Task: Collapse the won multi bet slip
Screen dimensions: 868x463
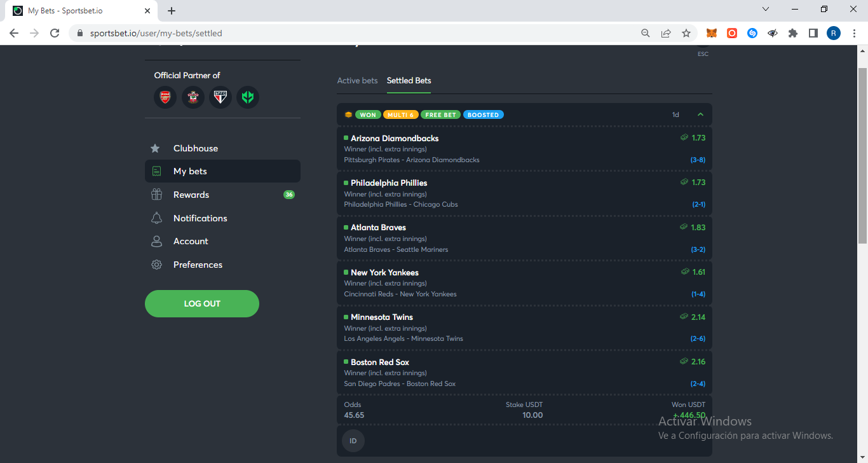Action: tap(701, 114)
